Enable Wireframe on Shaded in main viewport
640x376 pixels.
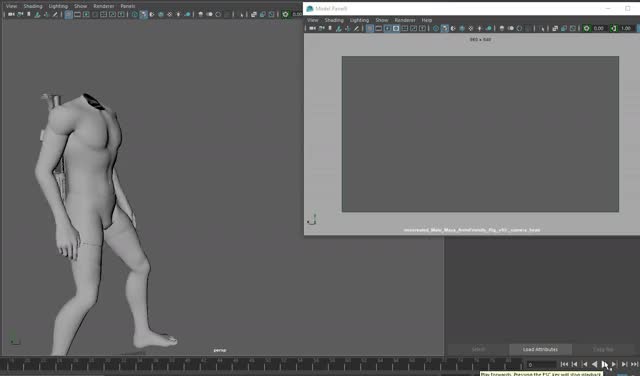pos(161,14)
